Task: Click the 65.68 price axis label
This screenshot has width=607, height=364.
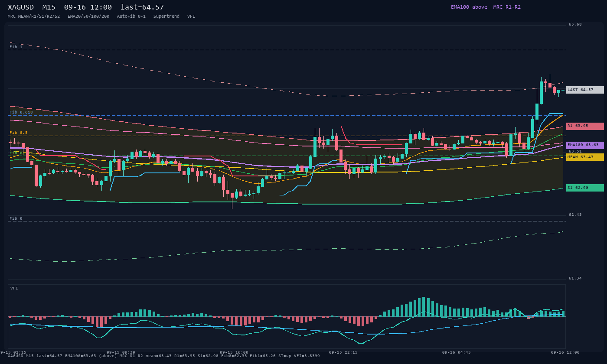Action: click(x=575, y=25)
